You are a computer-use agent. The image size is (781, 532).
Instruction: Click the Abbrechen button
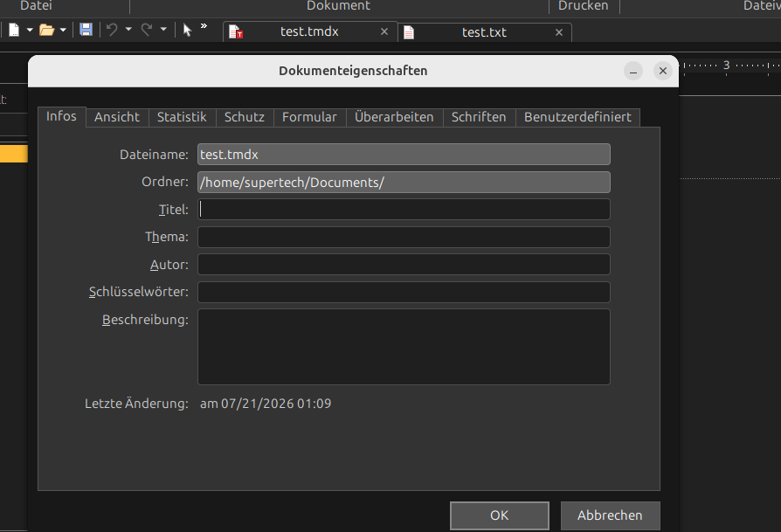pos(610,515)
